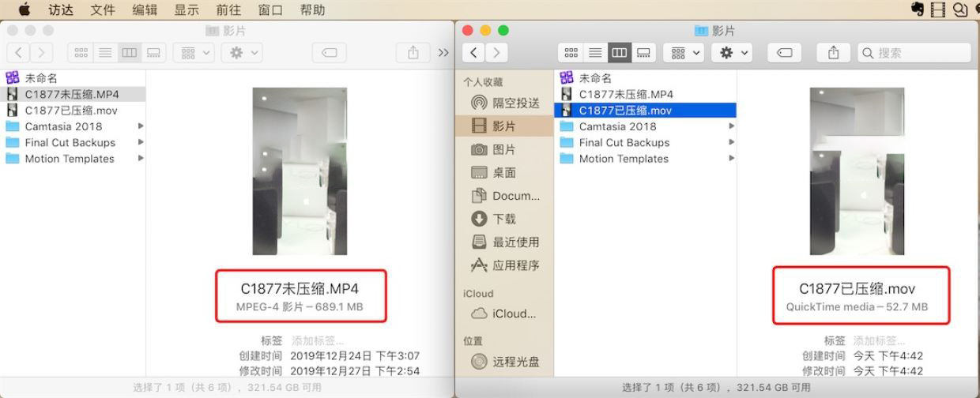This screenshot has width=980, height=398.
Task: Select 远程光盘 in the sidebar
Action: pyautogui.click(x=504, y=362)
